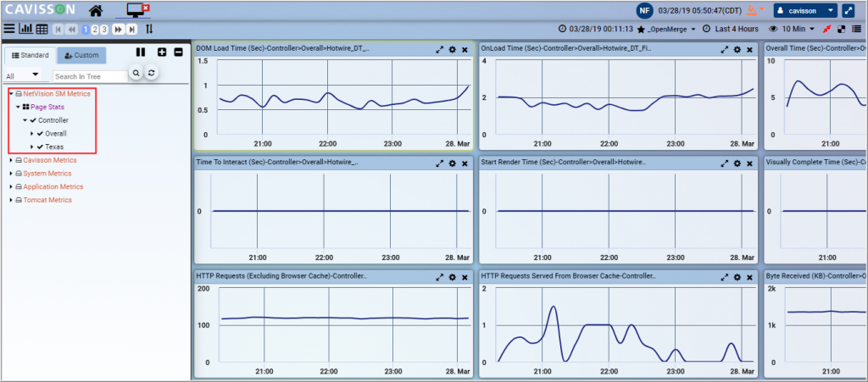Click the checkerboard layout icon
Image resolution: width=868 pixels, height=382 pixels.
pos(842,29)
